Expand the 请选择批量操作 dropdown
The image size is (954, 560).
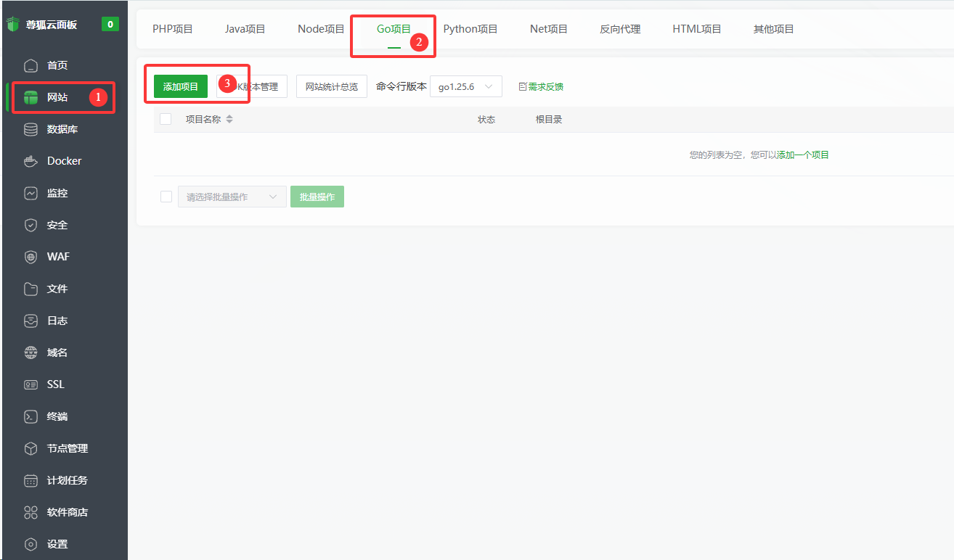(x=232, y=196)
